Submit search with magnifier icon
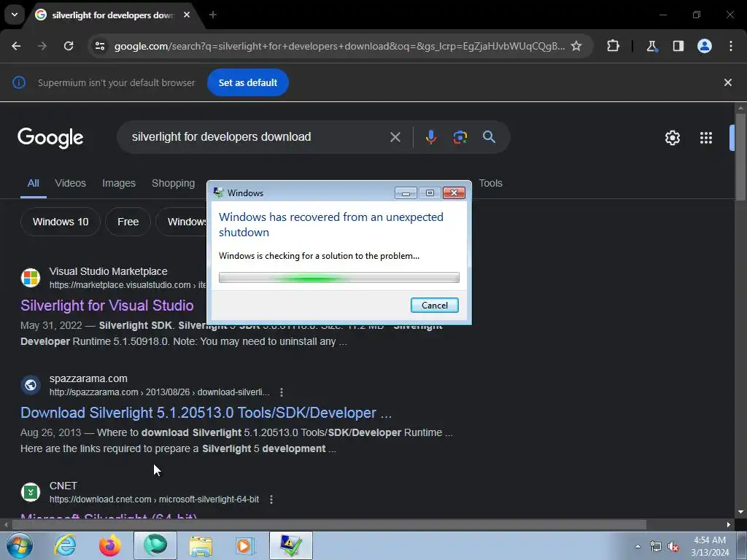The width and height of the screenshot is (747, 560). pos(489,137)
